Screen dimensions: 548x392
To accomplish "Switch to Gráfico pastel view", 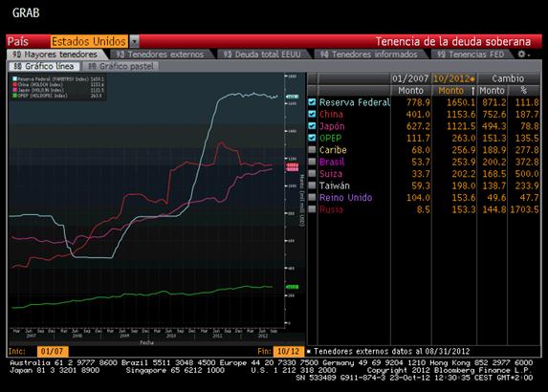I will [x=121, y=66].
